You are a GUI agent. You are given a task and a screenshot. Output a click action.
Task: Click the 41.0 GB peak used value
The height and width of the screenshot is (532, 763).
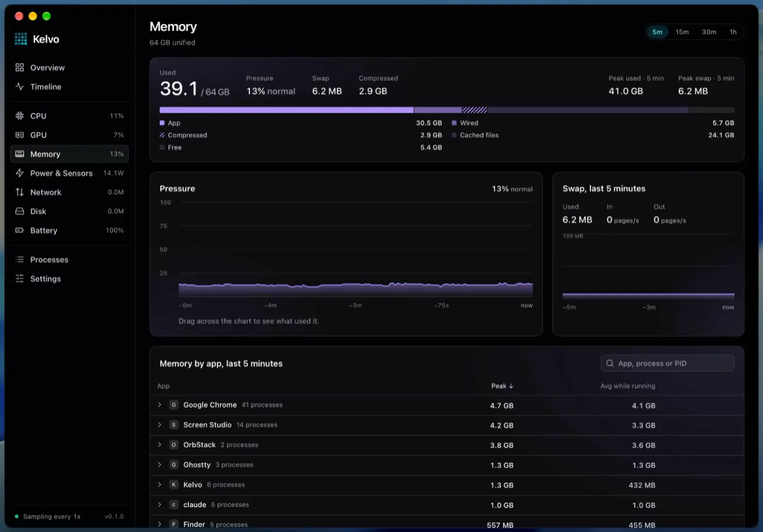coord(625,91)
